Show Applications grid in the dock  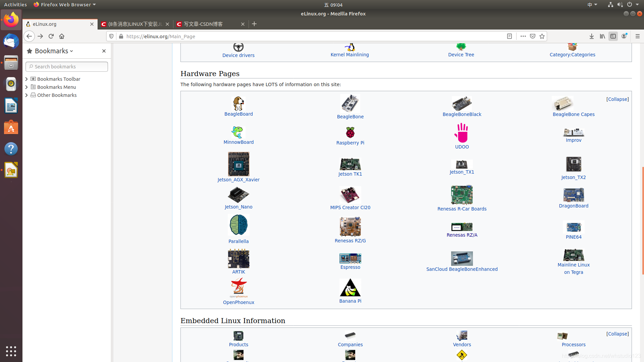(11, 351)
